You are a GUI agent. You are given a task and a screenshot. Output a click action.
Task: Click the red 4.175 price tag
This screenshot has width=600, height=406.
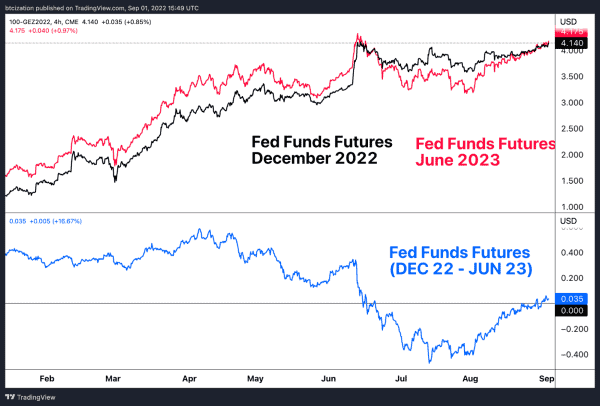point(571,31)
